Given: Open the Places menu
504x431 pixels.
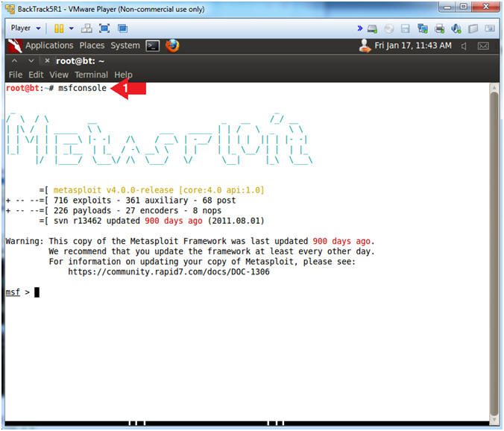Looking at the screenshot, I should point(92,45).
